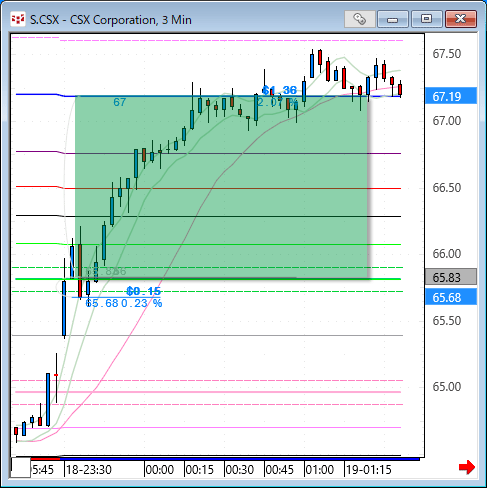Click the 65.00 price scale value
Image resolution: width=487 pixels, height=488 pixels.
pyautogui.click(x=447, y=387)
